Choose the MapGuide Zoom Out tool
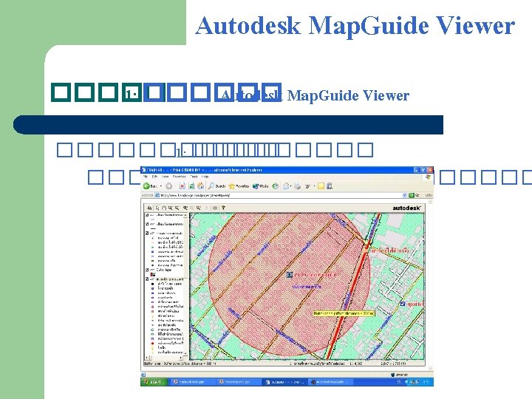This screenshot has height=399, width=532. [177, 208]
